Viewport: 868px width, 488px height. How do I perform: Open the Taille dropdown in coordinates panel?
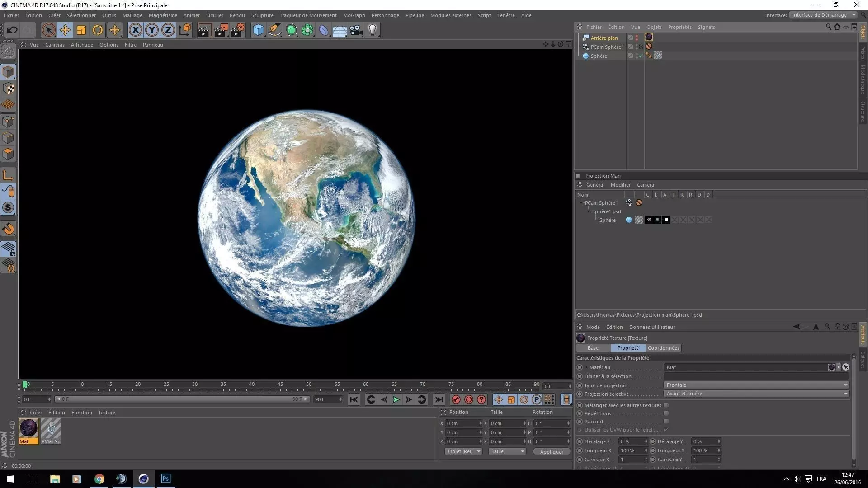point(507,451)
